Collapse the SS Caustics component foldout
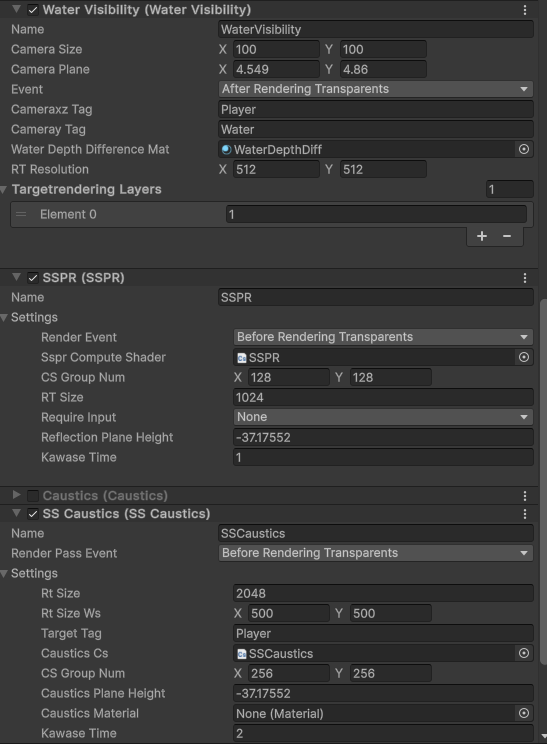 (17, 513)
